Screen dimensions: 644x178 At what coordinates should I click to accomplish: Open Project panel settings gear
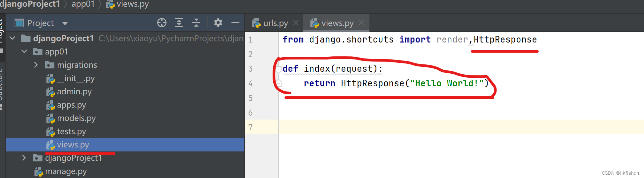[218, 23]
